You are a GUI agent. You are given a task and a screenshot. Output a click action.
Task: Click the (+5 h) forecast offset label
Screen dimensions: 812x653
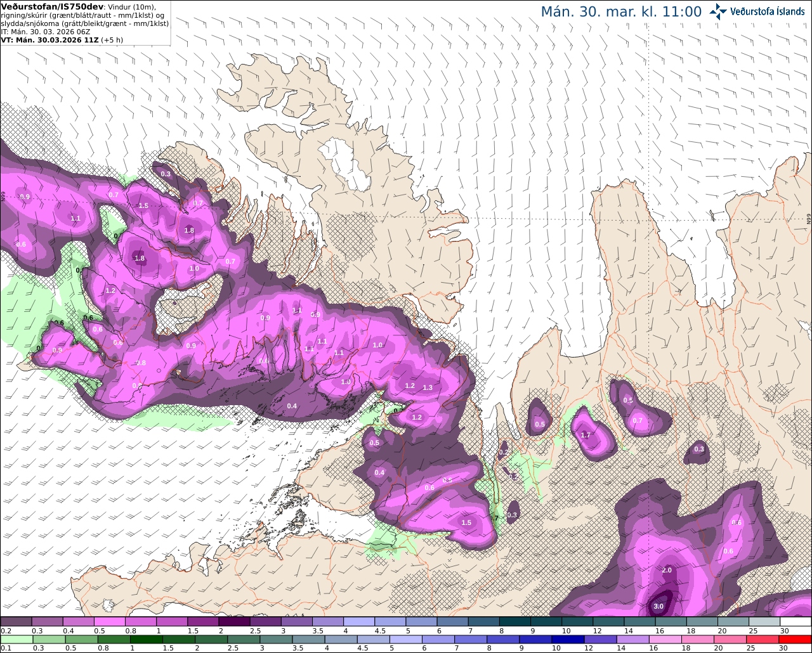[112, 39]
